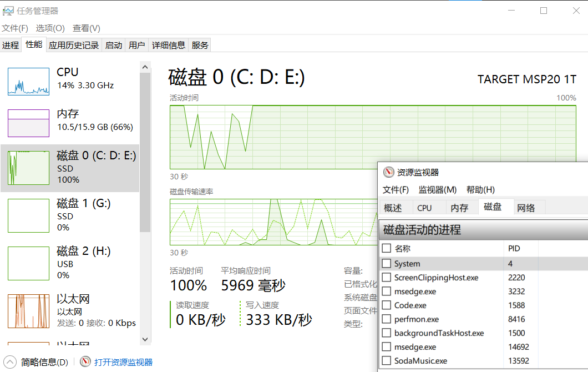Screen dimensions: 588x372
Task: Switch to the 应用历史记录 tab
Action: coord(73,46)
